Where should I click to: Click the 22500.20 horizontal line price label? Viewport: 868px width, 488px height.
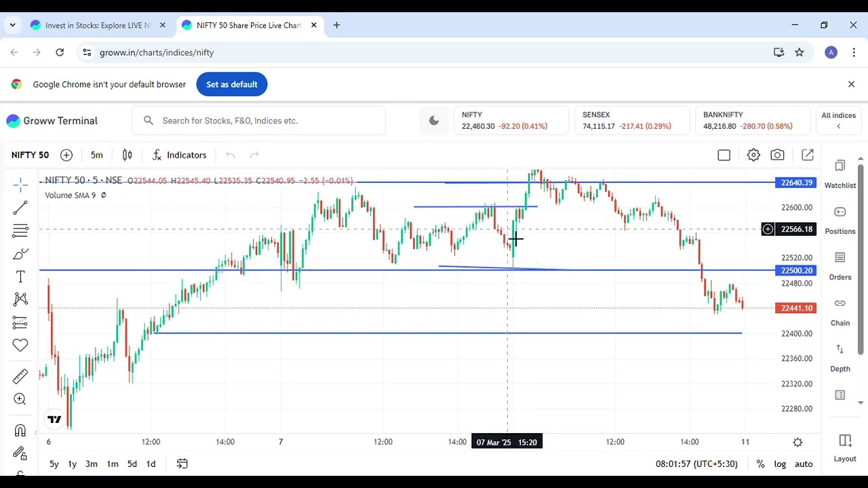pos(796,270)
